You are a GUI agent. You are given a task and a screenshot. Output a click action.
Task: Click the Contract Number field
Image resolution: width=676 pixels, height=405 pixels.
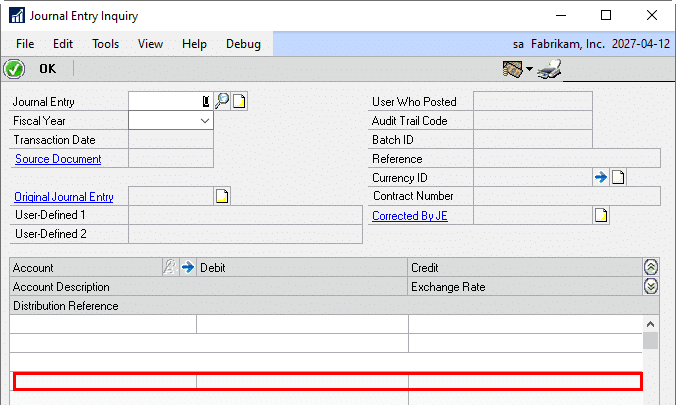coord(567,196)
